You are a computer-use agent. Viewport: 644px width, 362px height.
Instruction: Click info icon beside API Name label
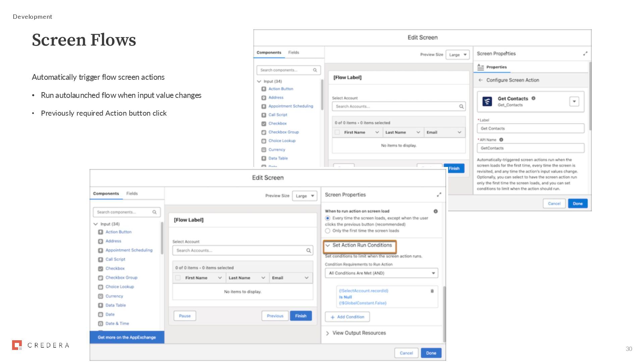tap(501, 140)
